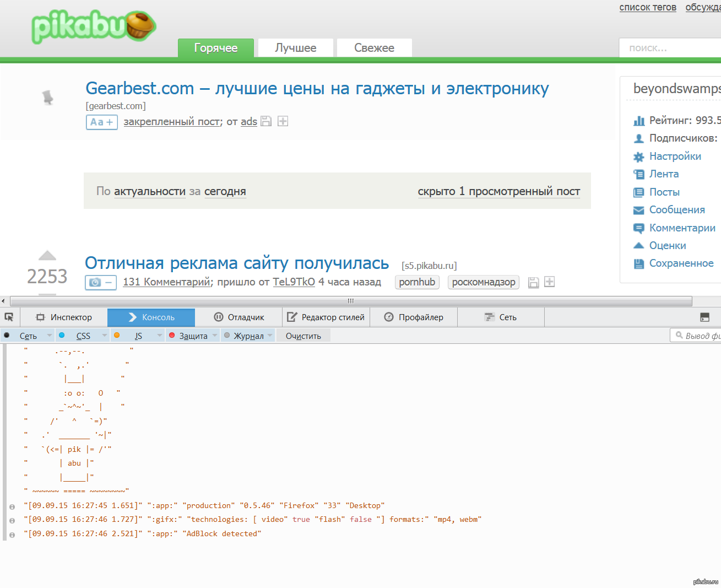
Task: Switch to the Инспектор devtools tab
Action: 64,317
